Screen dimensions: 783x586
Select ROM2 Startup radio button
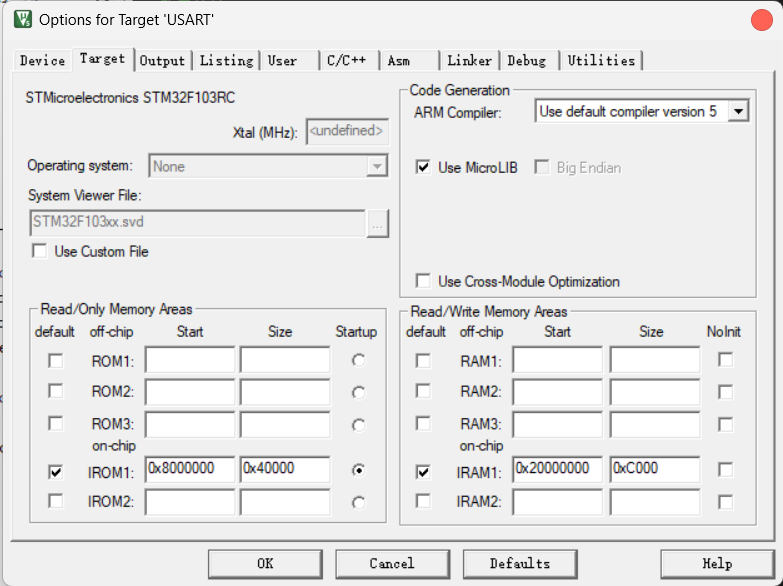click(358, 393)
